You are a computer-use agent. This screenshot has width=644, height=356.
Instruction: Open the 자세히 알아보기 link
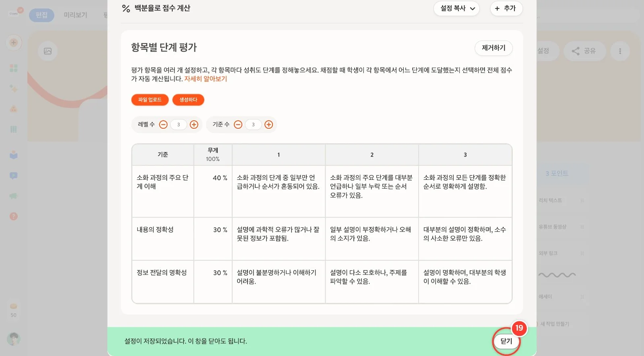206,79
